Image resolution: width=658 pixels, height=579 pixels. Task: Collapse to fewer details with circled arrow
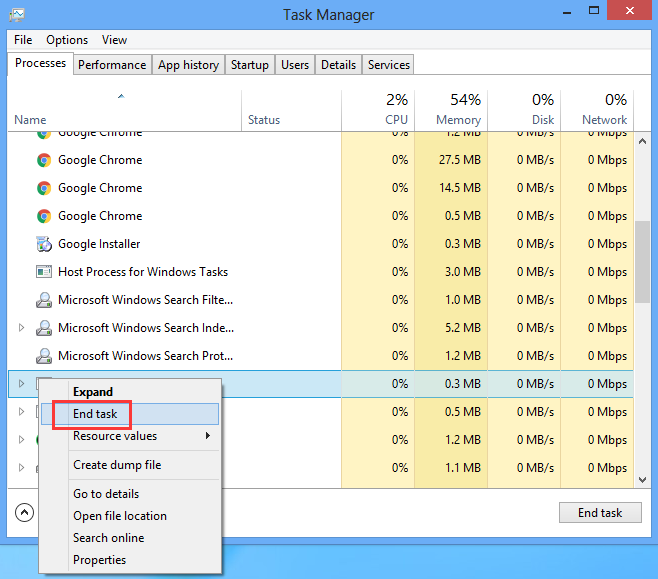24,513
